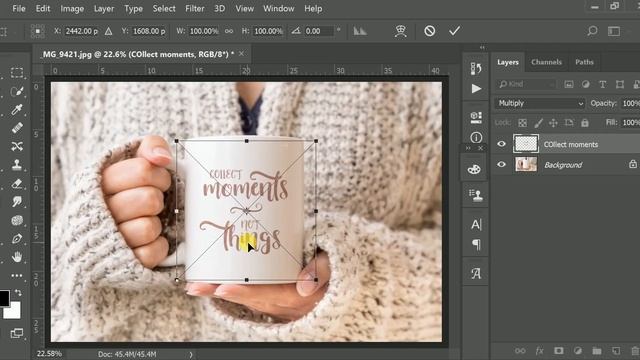Swap foreground and background colors
The height and width of the screenshot is (360, 640).
18,293
